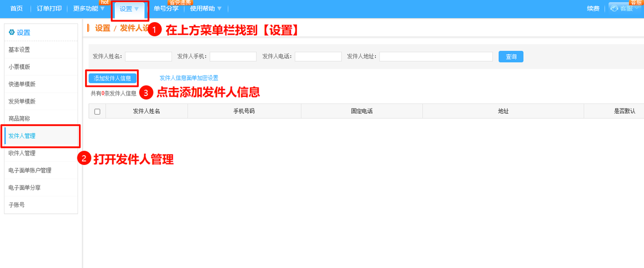Open 发货单模版 in the sidebar
This screenshot has height=268, width=644.
coord(41,101)
